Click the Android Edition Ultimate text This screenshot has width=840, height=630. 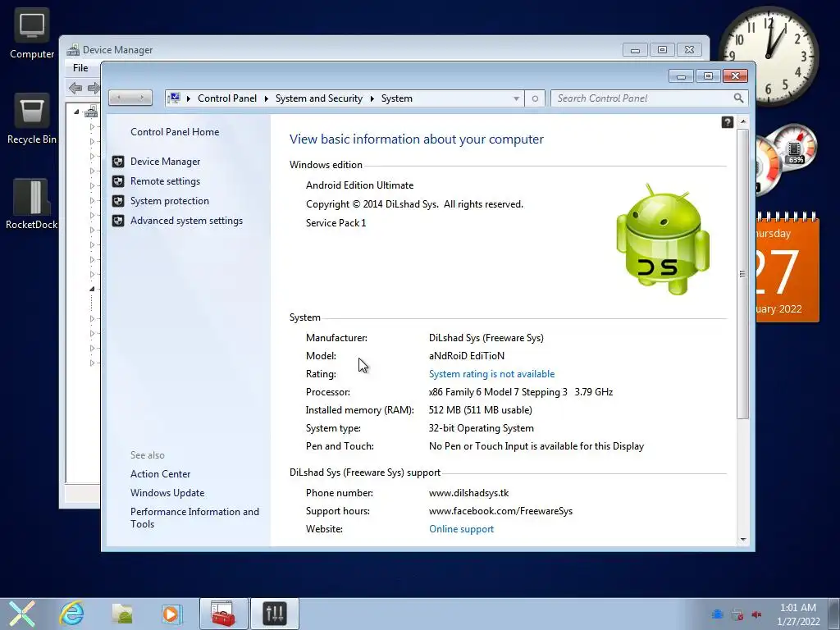coord(359,185)
